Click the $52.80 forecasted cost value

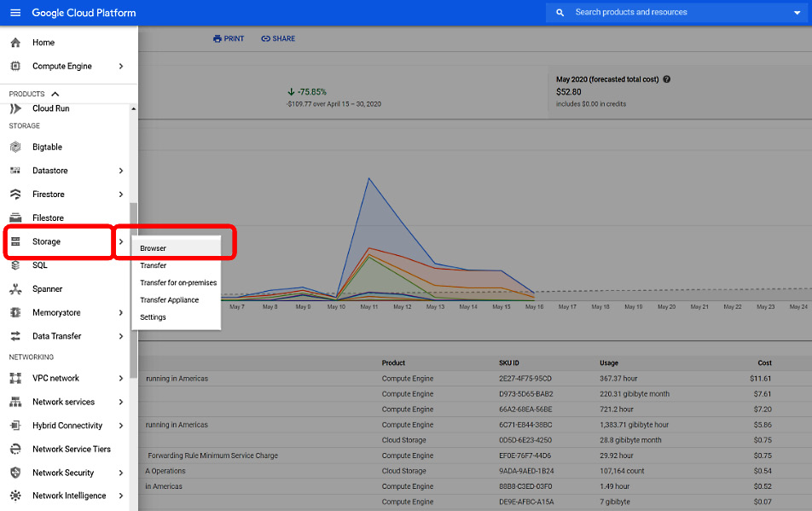pyautogui.click(x=569, y=91)
